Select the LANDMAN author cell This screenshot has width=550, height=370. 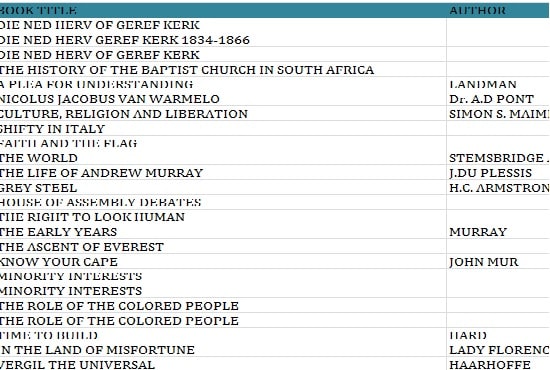pos(498,84)
